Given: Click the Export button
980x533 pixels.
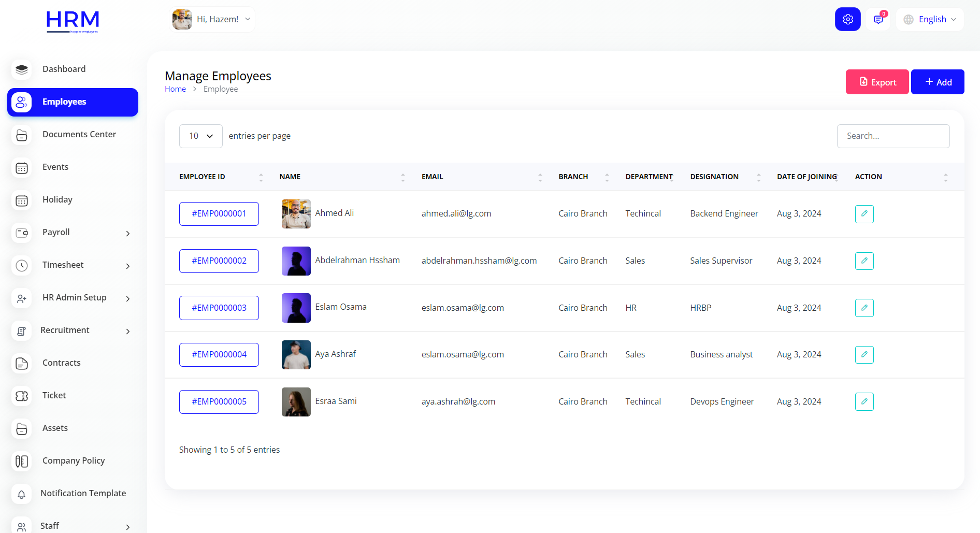Looking at the screenshot, I should pos(877,82).
